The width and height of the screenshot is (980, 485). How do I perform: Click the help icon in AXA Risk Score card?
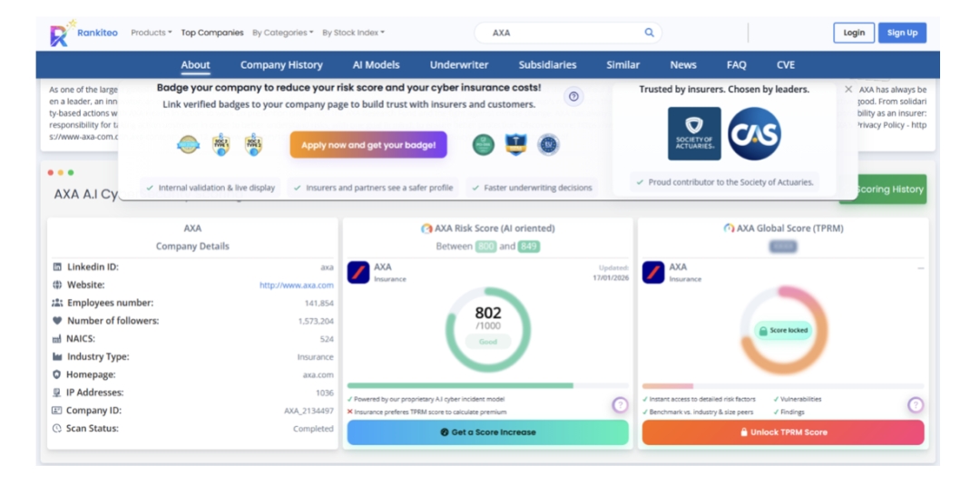coord(621,405)
